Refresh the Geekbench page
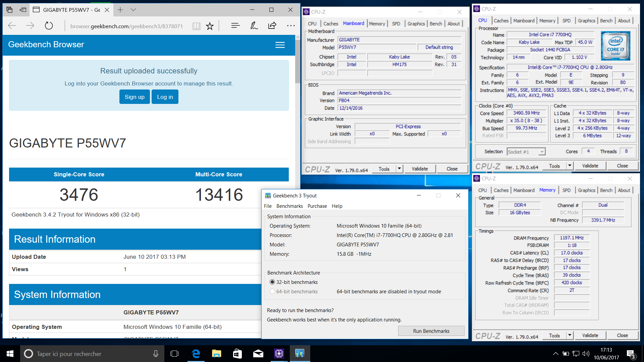644x362 pixels. point(49,26)
